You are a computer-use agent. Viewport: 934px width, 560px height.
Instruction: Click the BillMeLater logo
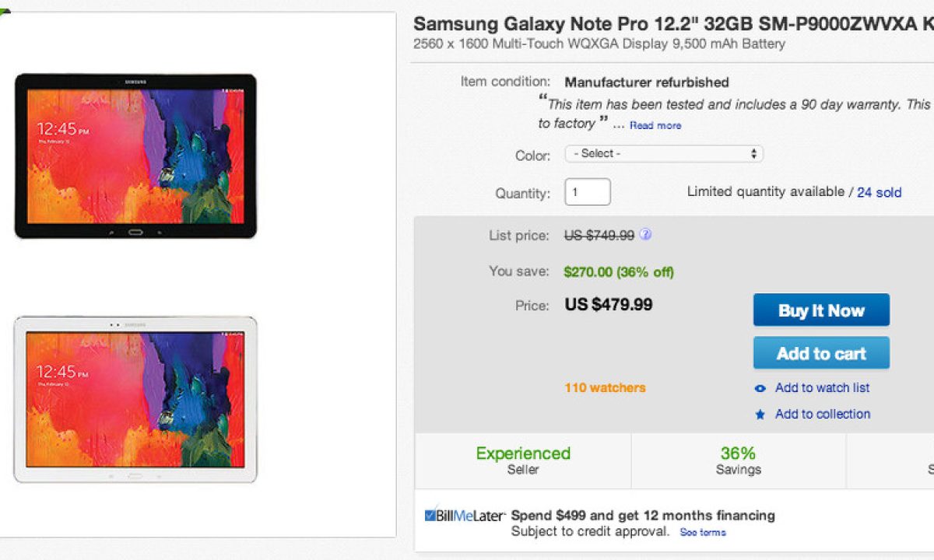coord(465,516)
